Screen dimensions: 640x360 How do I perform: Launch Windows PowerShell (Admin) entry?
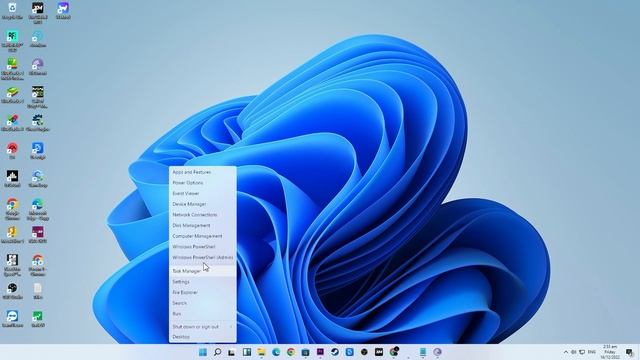click(202, 258)
